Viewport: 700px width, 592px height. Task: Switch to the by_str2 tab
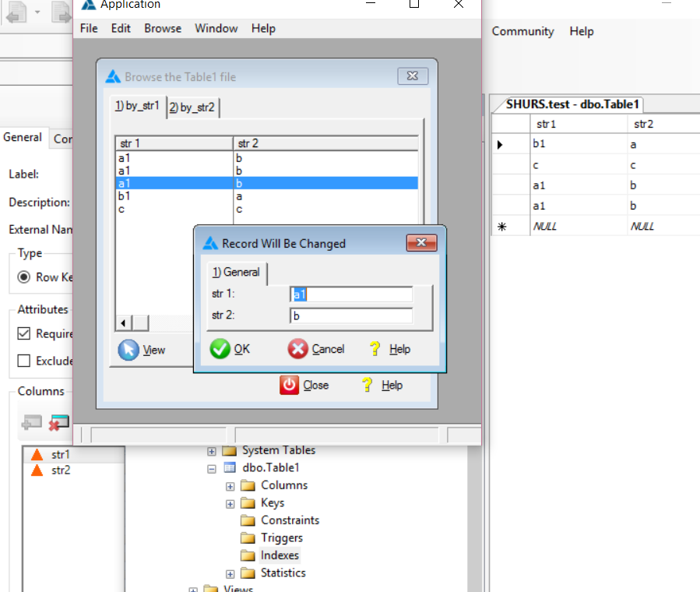(192, 107)
